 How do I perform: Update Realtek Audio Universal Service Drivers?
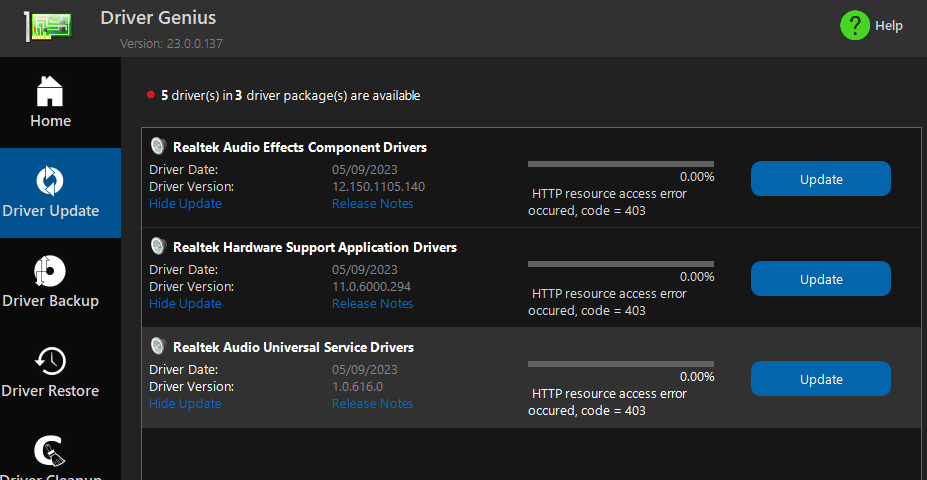pyautogui.click(x=820, y=379)
